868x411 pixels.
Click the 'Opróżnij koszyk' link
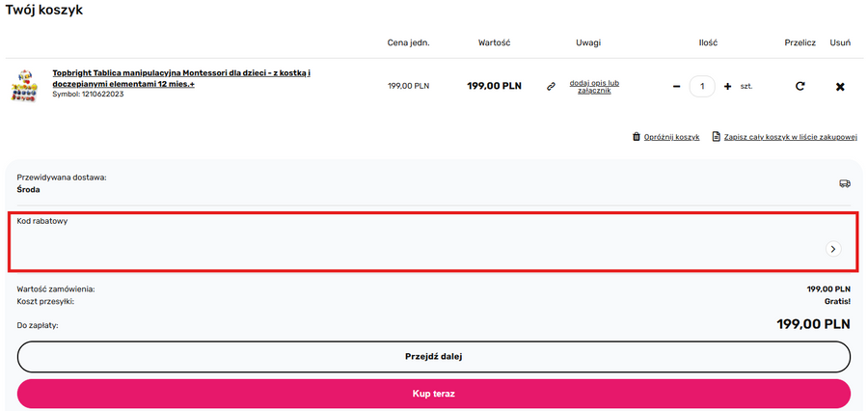coord(671,137)
